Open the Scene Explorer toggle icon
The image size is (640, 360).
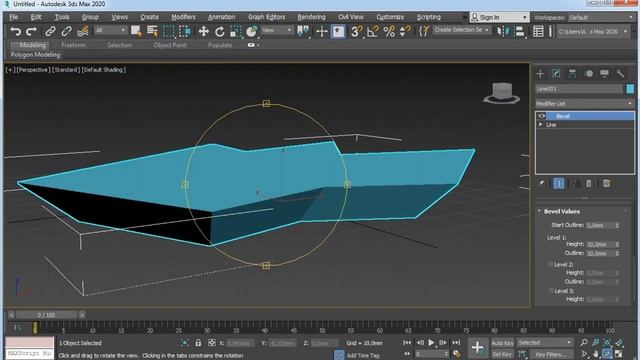[x=538, y=31]
